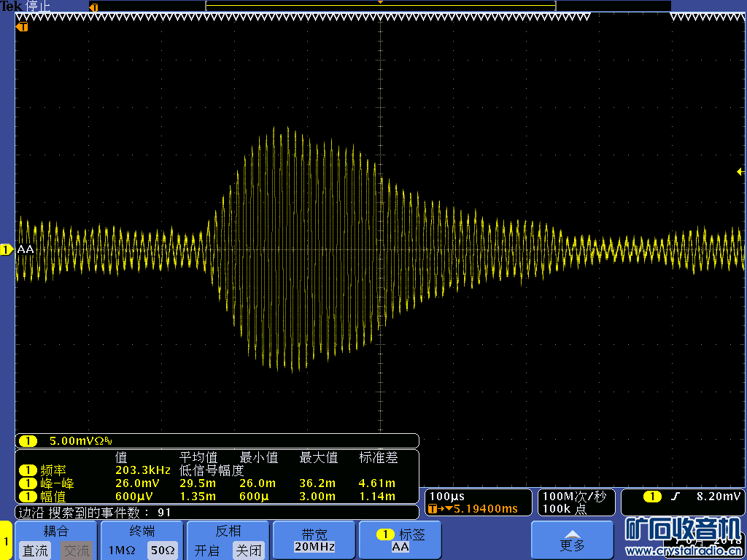The image size is (747, 560).
Task: Click the waveform record overview bar at top
Action: (x=379, y=6)
